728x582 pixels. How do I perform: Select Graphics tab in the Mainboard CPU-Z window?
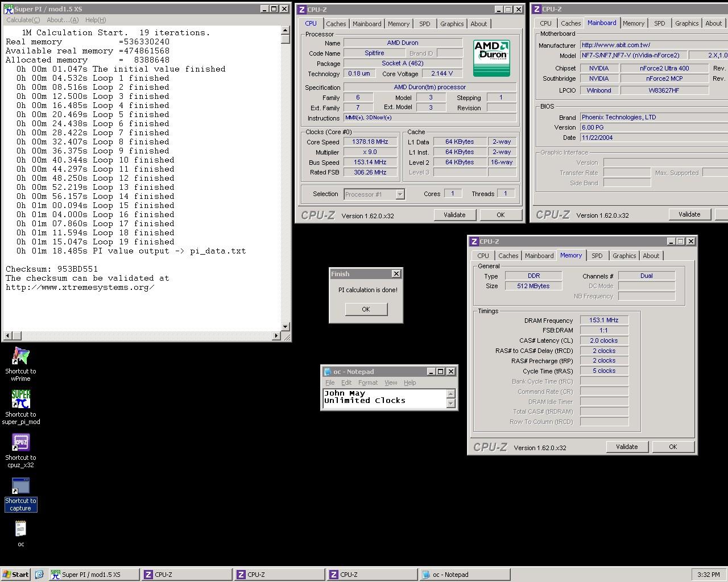pyautogui.click(x=687, y=23)
